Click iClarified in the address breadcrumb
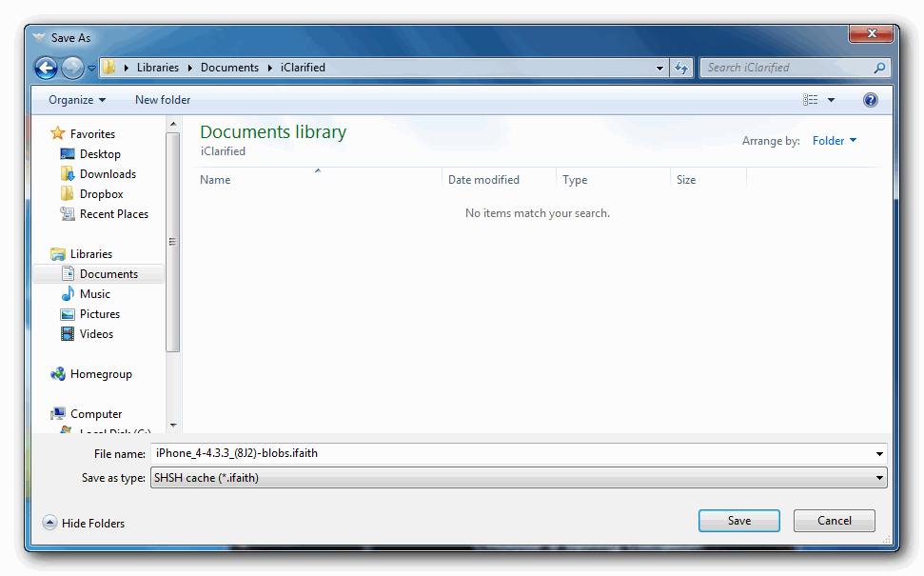This screenshot has height=576, width=924. coord(303,68)
